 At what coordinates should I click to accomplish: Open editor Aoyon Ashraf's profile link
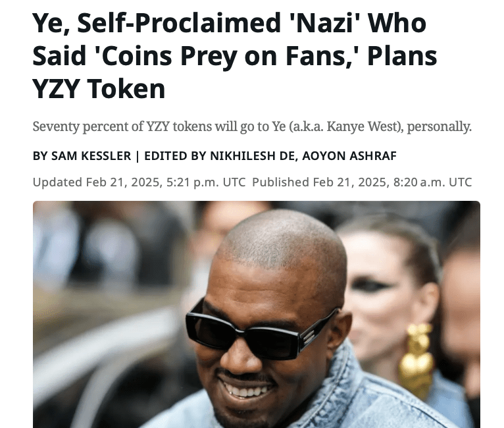click(x=349, y=156)
